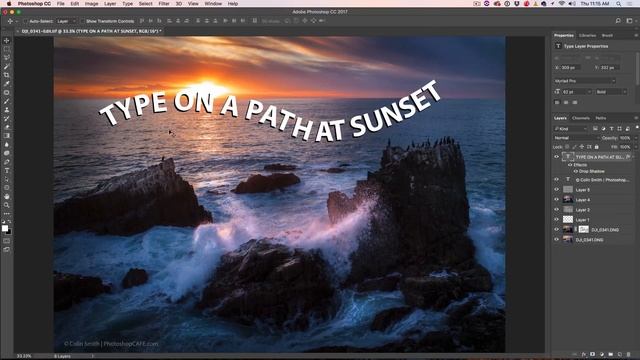Switch to the Libraries tab
This screenshot has width=640, height=360.
pyautogui.click(x=587, y=36)
